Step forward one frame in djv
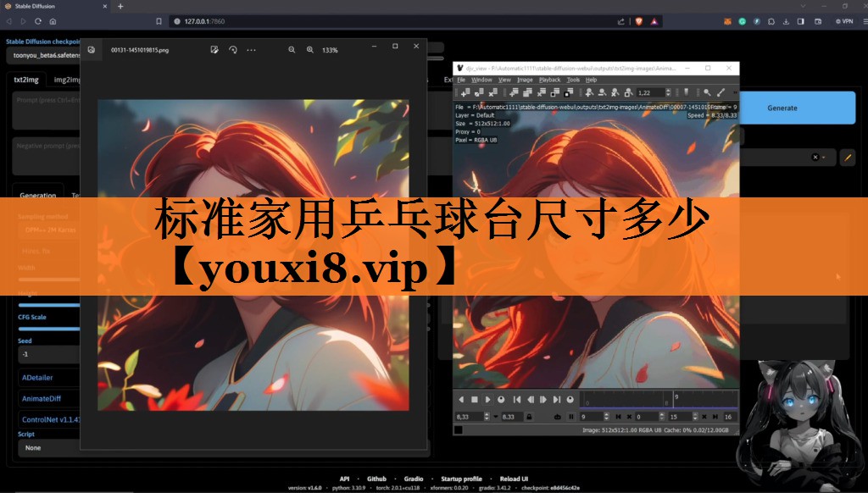The image size is (868, 493). [543, 400]
